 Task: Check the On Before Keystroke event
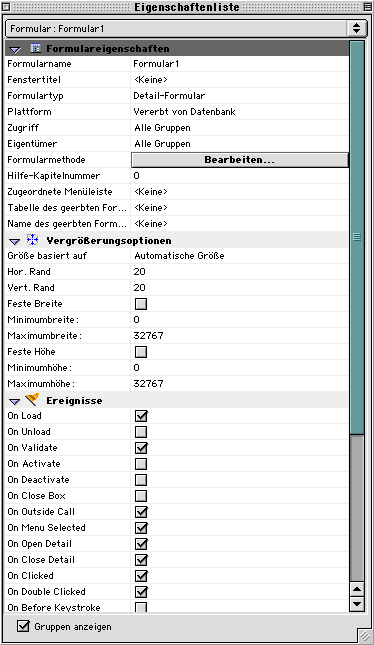141,607
